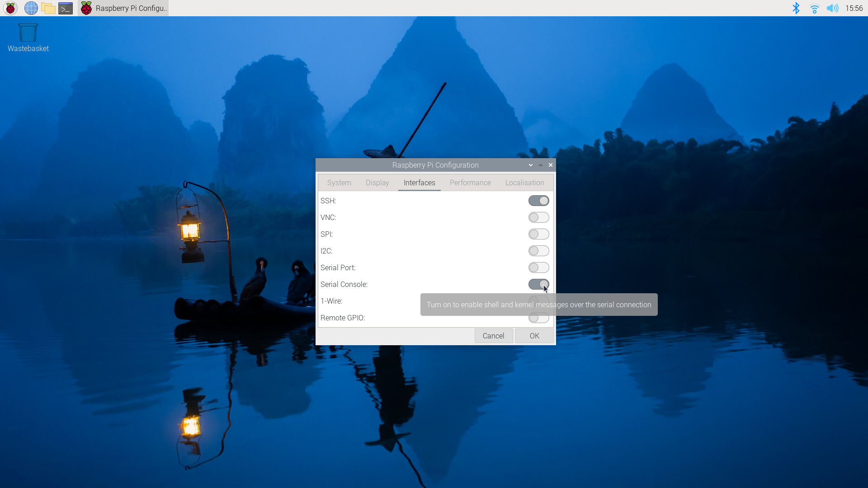Click the Bluetooth tray icon
This screenshot has width=868, height=488.
tap(796, 8)
